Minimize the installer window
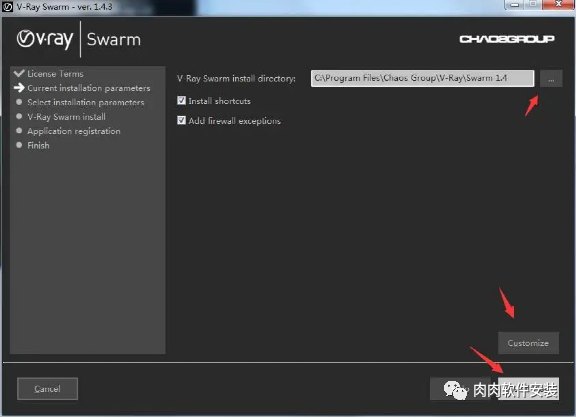This screenshot has width=576, height=417. pos(515,4)
